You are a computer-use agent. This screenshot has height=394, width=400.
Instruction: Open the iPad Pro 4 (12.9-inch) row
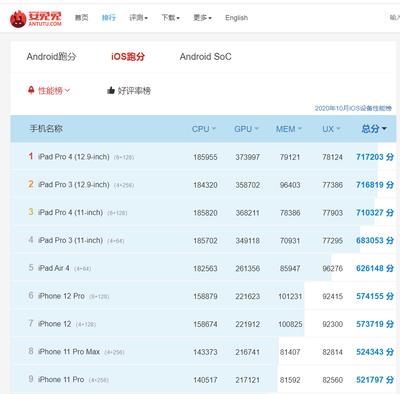pyautogui.click(x=203, y=157)
